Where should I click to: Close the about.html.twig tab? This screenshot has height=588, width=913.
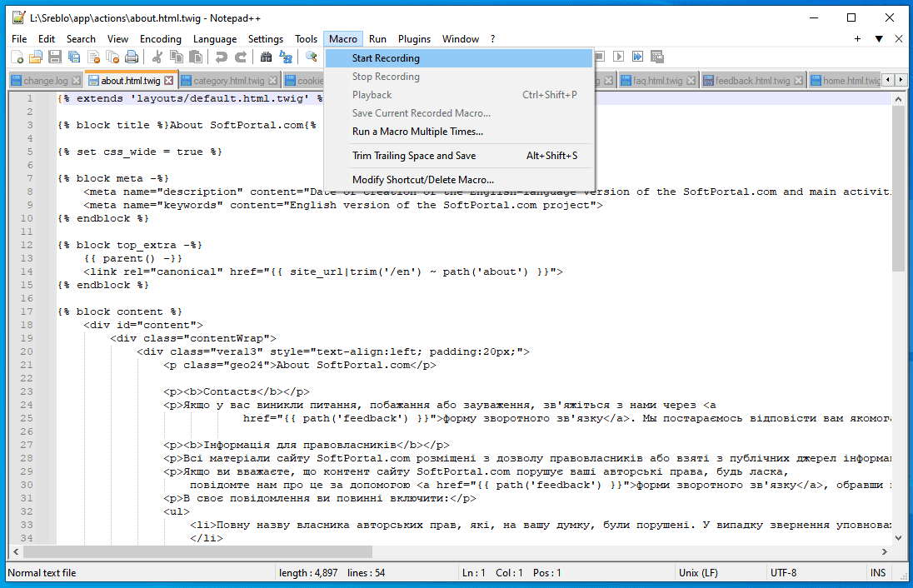pos(168,80)
